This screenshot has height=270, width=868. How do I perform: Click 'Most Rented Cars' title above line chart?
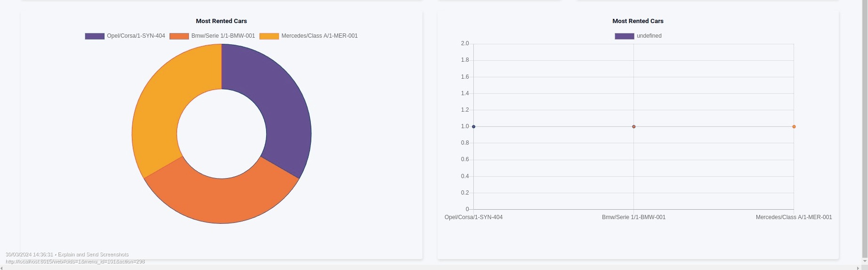[638, 21]
